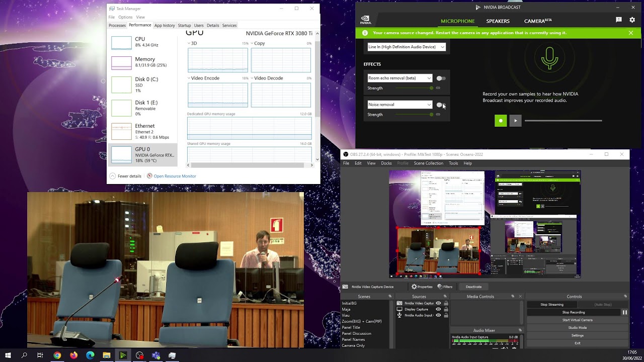Open Windows Start menu
This screenshot has width=644, height=362.
[x=8, y=355]
